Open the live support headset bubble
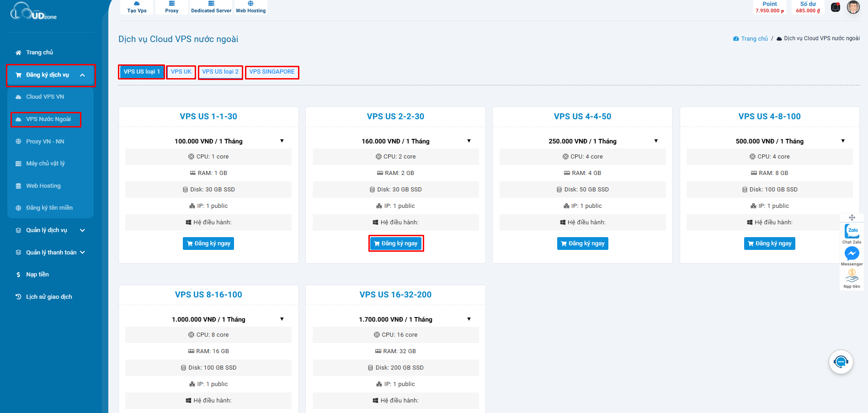The image size is (868, 413). 841,362
